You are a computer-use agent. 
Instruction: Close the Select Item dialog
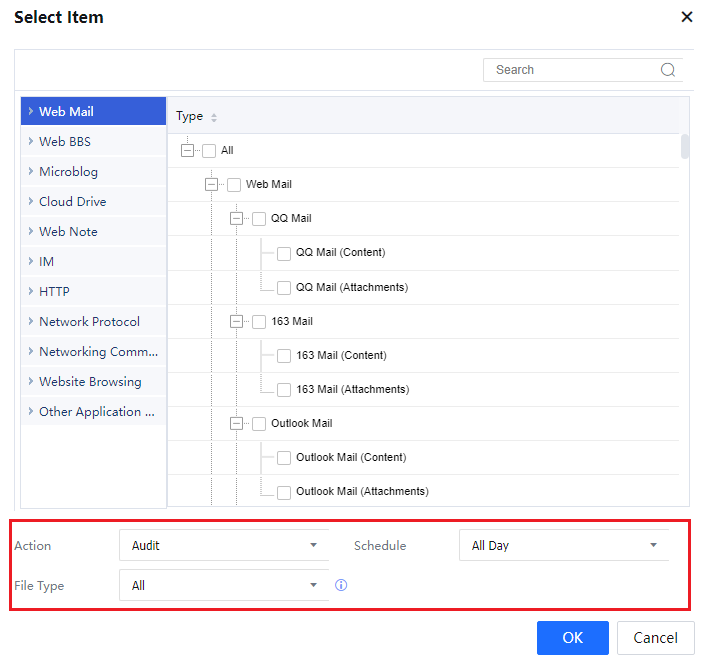point(686,17)
